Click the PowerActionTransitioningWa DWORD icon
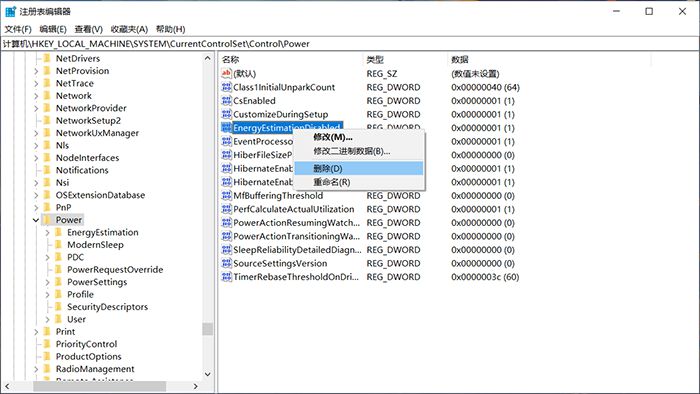This screenshot has height=394, width=700. point(226,236)
